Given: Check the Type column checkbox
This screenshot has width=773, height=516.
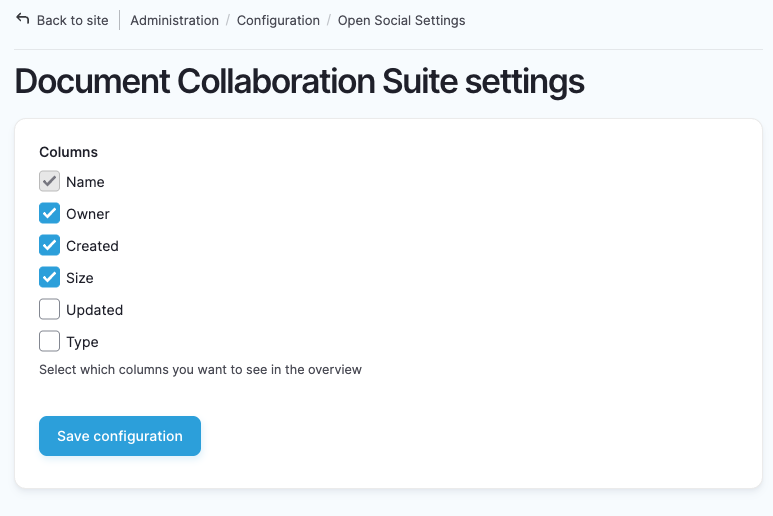Looking at the screenshot, I should pos(49,342).
